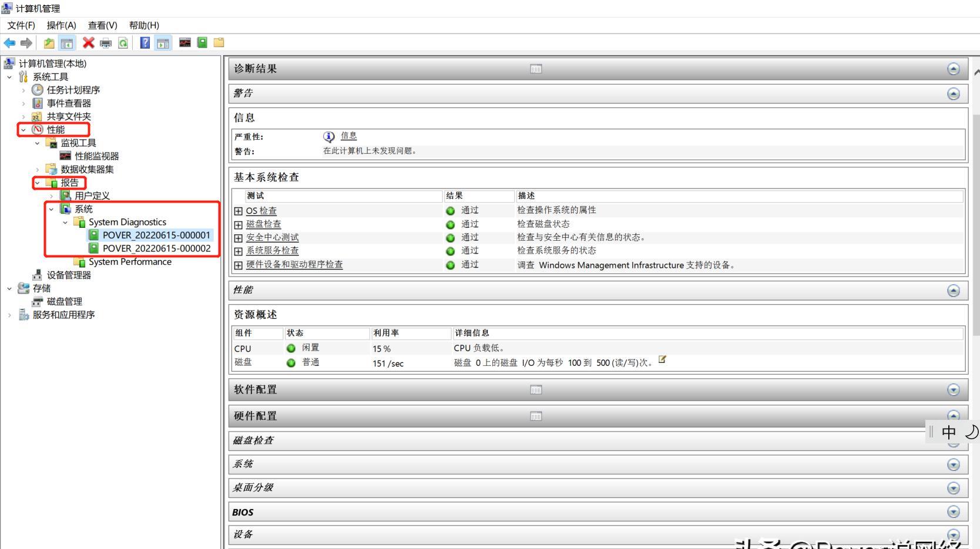
Task: Click the 中 input method indicator
Action: point(949,432)
